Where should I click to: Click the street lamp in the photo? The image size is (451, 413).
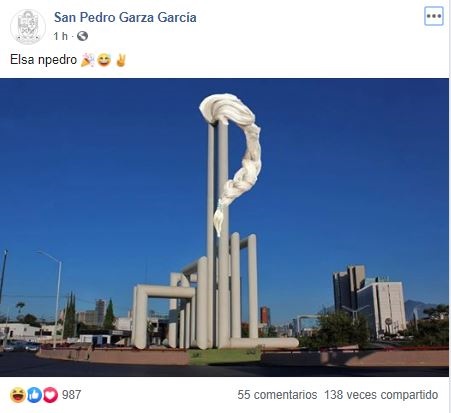click(x=52, y=297)
